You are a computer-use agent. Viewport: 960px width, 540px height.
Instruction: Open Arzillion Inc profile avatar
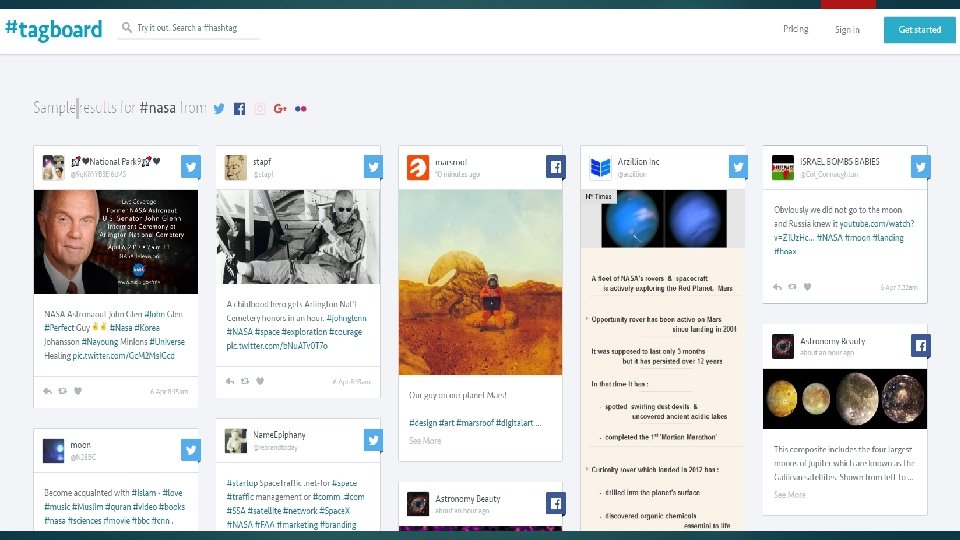pyautogui.click(x=601, y=167)
